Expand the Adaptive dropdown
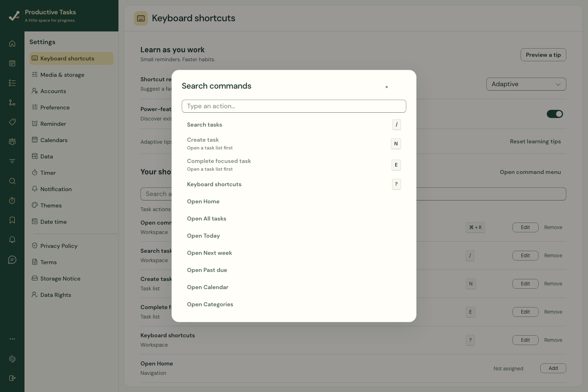This screenshot has width=588, height=392. pos(526,84)
